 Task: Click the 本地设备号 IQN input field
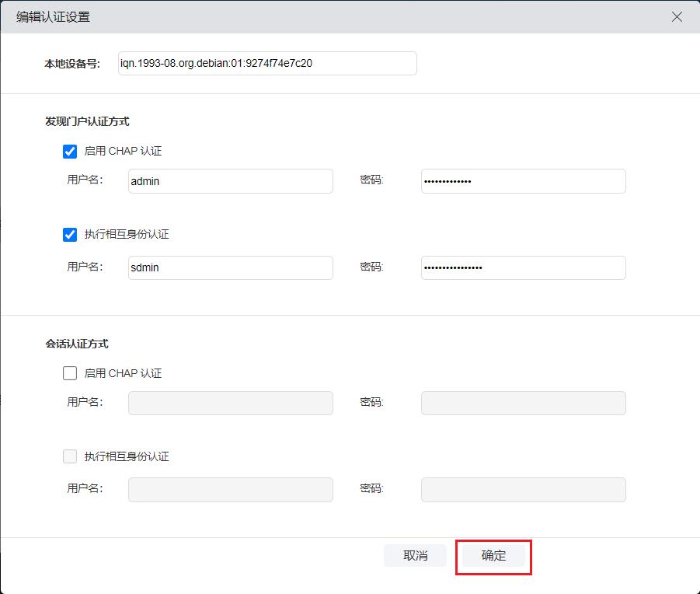[x=266, y=64]
